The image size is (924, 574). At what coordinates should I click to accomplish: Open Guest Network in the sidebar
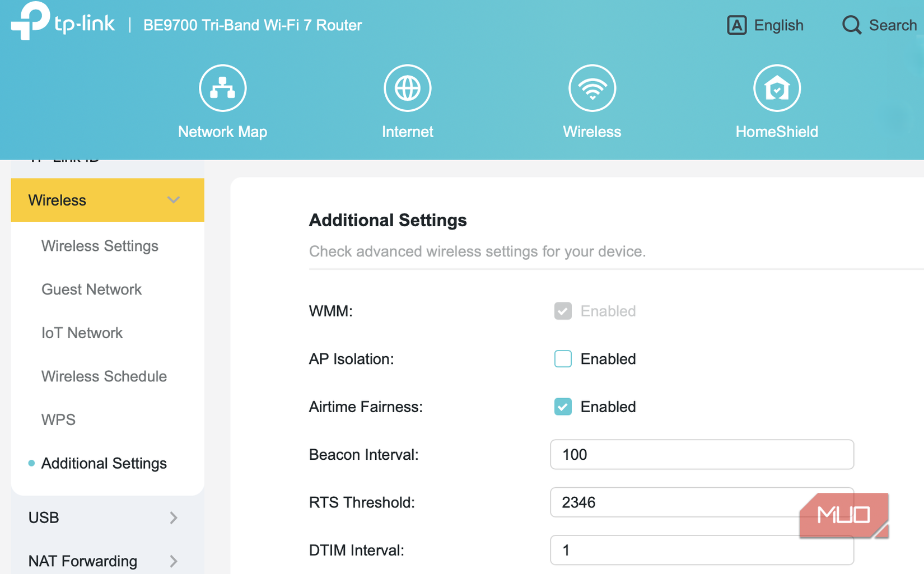click(x=91, y=290)
